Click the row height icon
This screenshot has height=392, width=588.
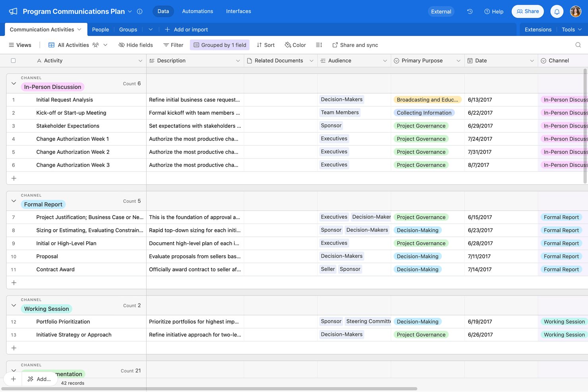tap(319, 45)
